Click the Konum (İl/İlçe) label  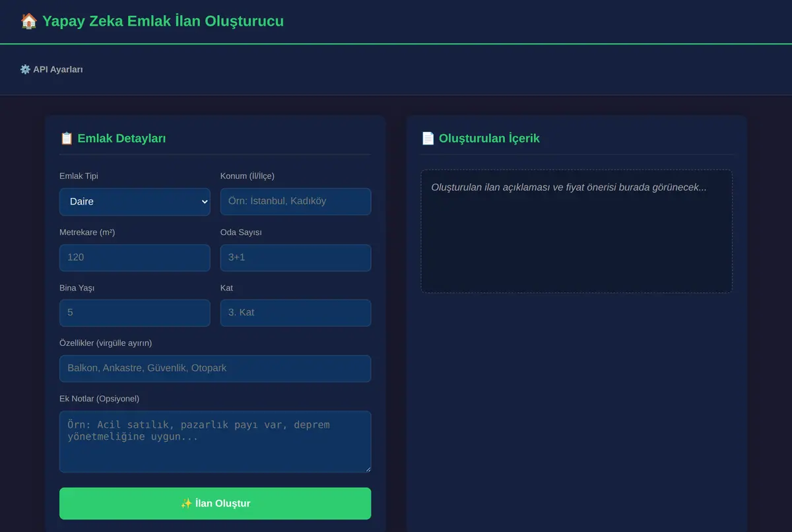[247, 176]
